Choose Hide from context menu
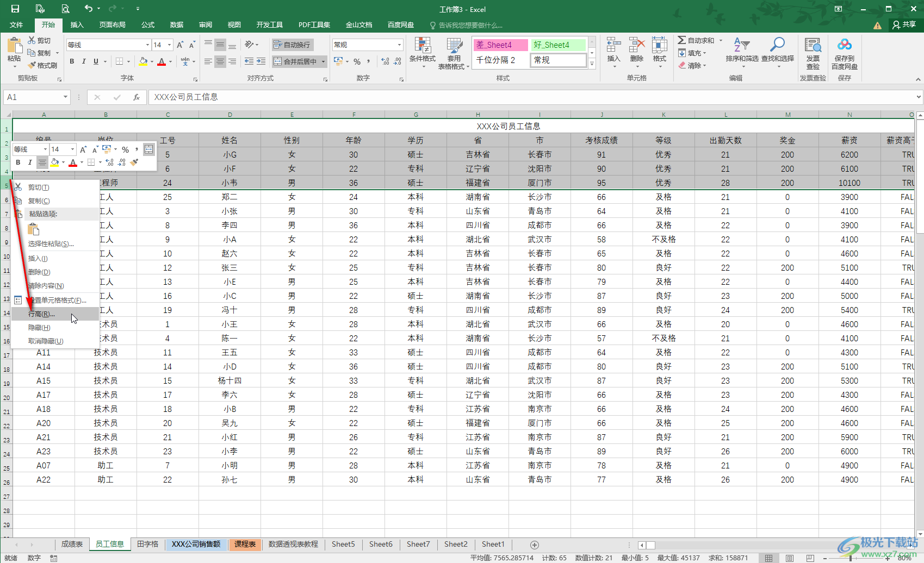 54,328
